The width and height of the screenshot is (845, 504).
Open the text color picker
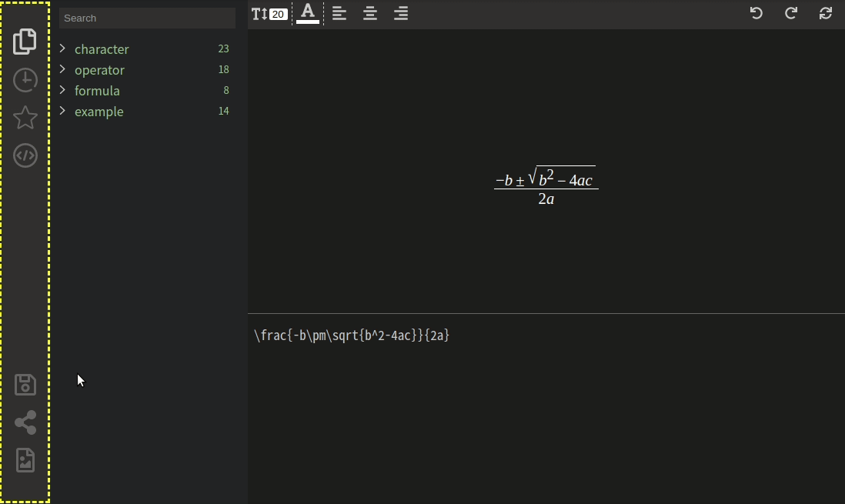307,13
